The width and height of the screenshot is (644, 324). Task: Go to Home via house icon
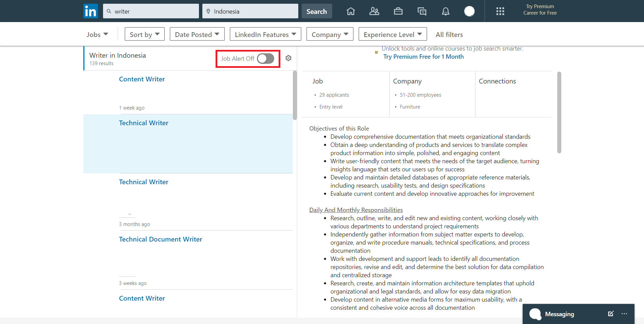pyautogui.click(x=351, y=11)
